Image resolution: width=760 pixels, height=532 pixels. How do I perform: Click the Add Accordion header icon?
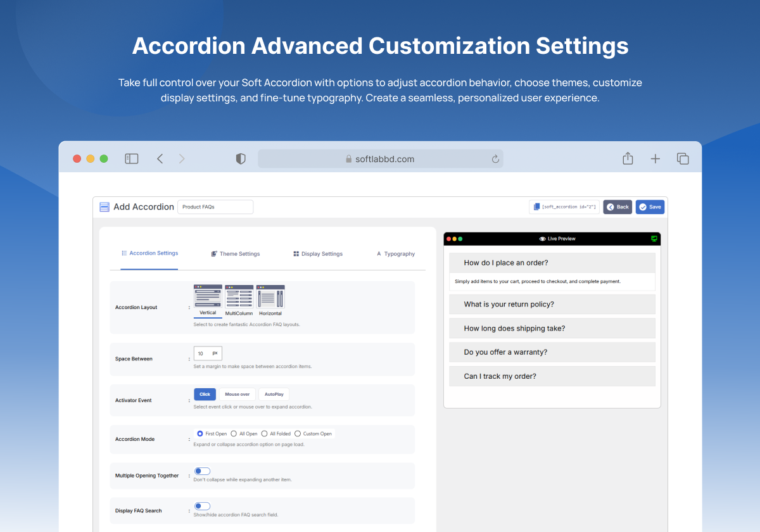click(x=104, y=207)
